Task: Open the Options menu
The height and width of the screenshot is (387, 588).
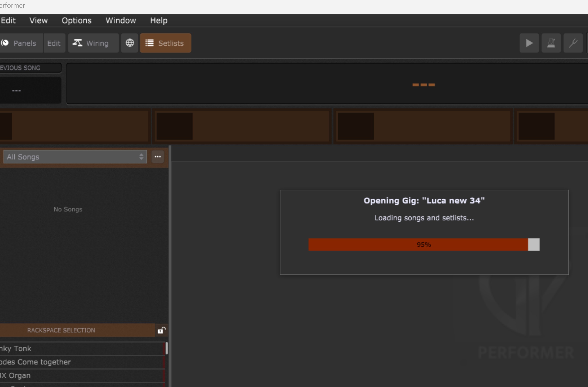Action: (x=77, y=20)
